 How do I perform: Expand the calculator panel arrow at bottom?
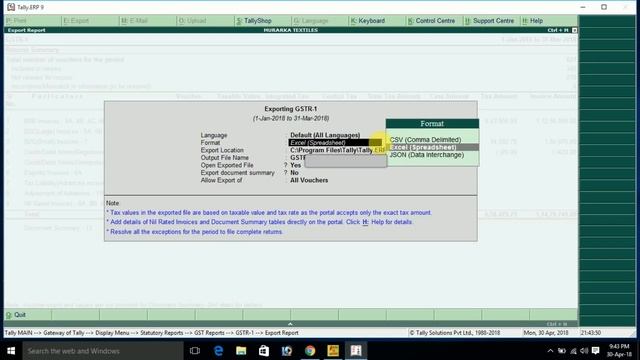tap(290, 324)
